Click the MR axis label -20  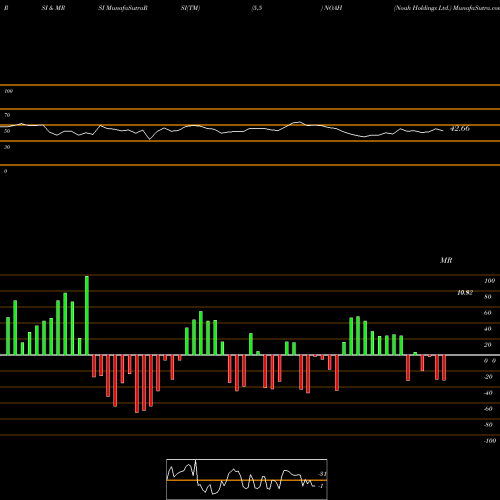[488, 377]
